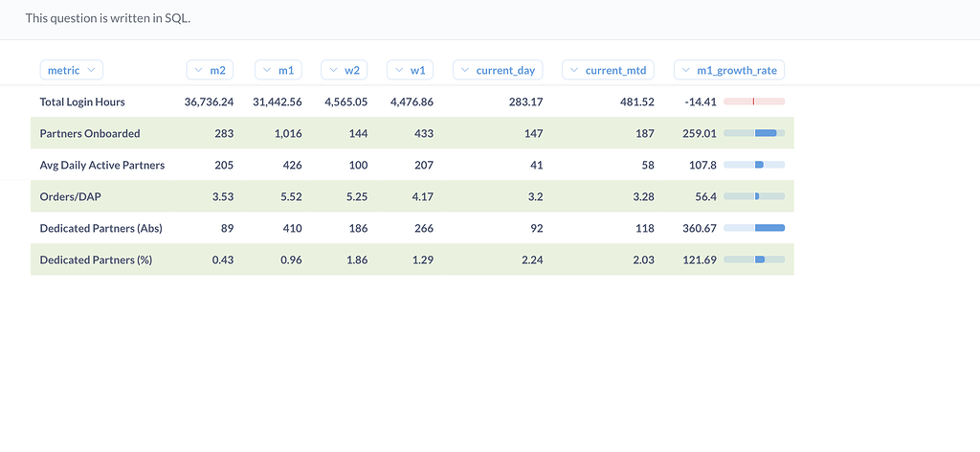Image resolution: width=980 pixels, height=452 pixels.
Task: Click the 36,736.24 value in m2 column
Action: [x=209, y=102]
